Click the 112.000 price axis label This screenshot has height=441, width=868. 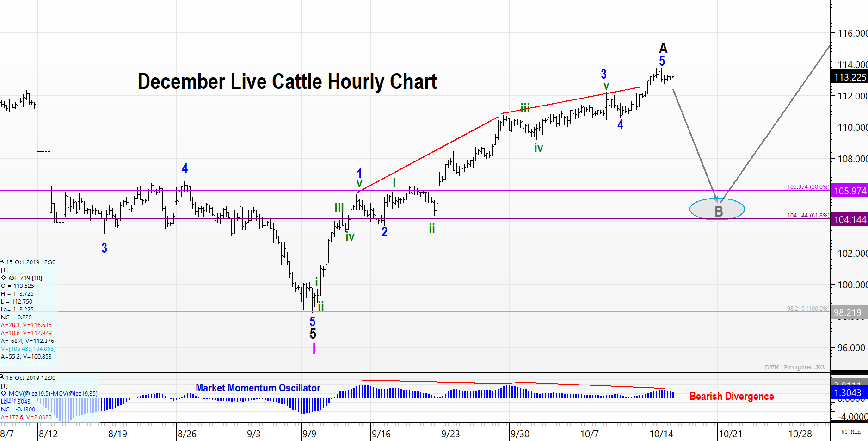853,96
